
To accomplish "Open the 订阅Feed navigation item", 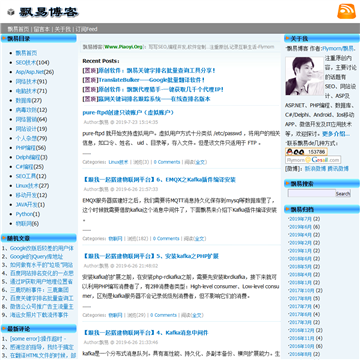I will pos(86,29).
